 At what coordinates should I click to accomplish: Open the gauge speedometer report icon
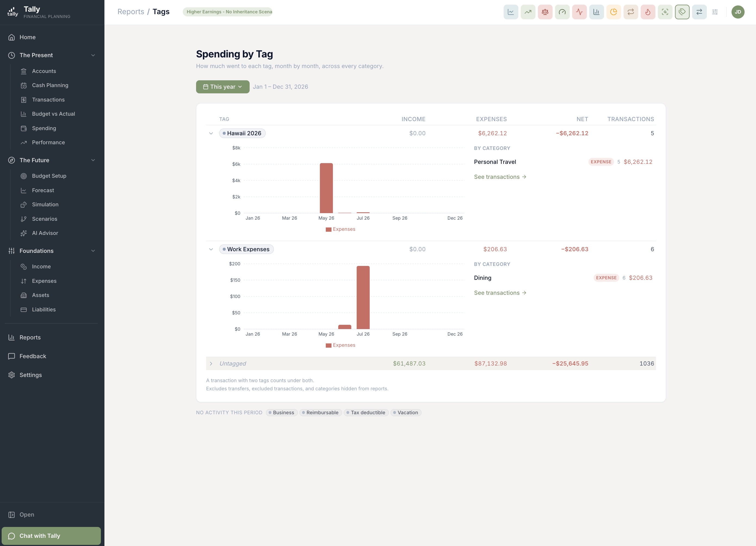(x=562, y=12)
